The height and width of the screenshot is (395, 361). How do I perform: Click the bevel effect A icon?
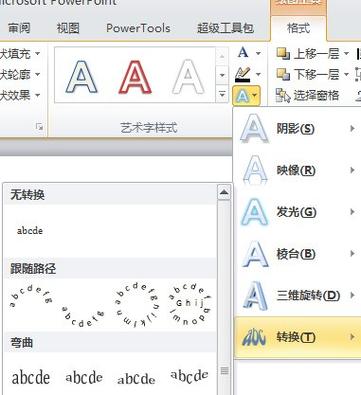click(255, 254)
